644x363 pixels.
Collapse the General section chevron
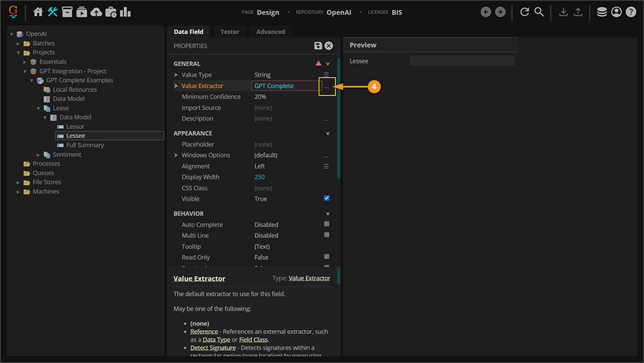pos(328,64)
